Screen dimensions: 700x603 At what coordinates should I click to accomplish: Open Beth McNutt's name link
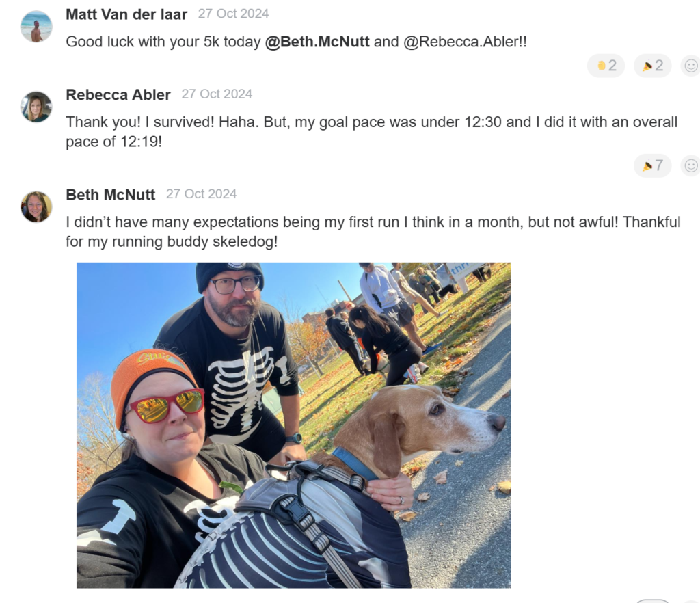pos(110,195)
